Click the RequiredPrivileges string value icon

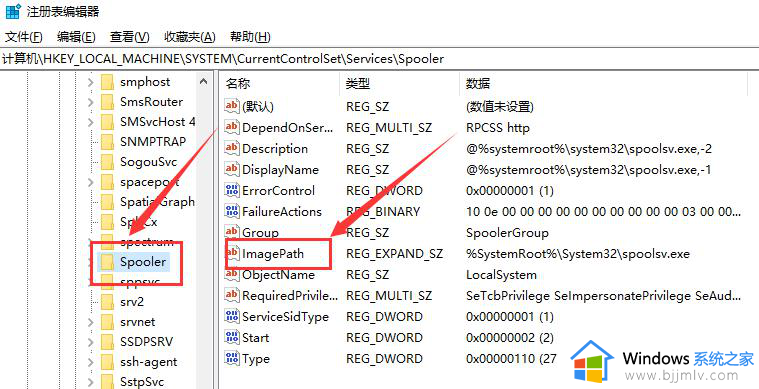click(232, 295)
